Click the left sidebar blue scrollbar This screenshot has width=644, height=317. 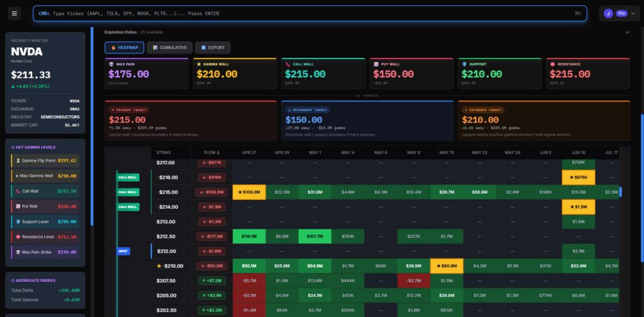tap(92, 126)
